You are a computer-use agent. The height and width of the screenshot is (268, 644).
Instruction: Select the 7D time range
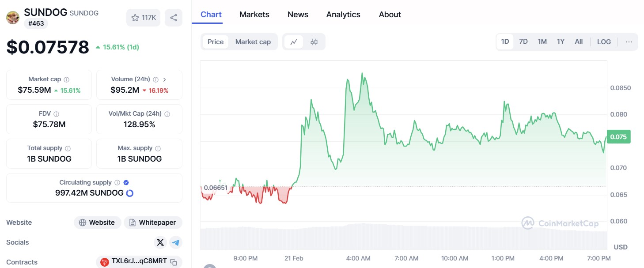[x=523, y=42]
